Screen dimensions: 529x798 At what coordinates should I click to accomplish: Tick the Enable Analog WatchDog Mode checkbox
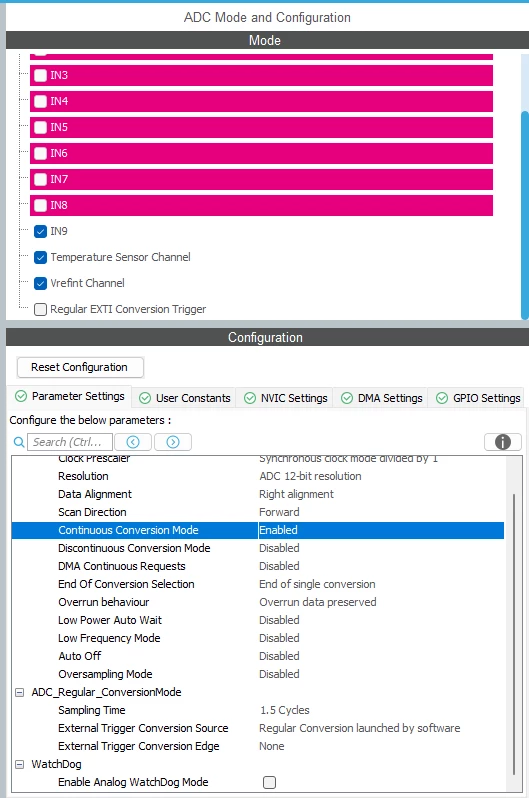[269, 782]
